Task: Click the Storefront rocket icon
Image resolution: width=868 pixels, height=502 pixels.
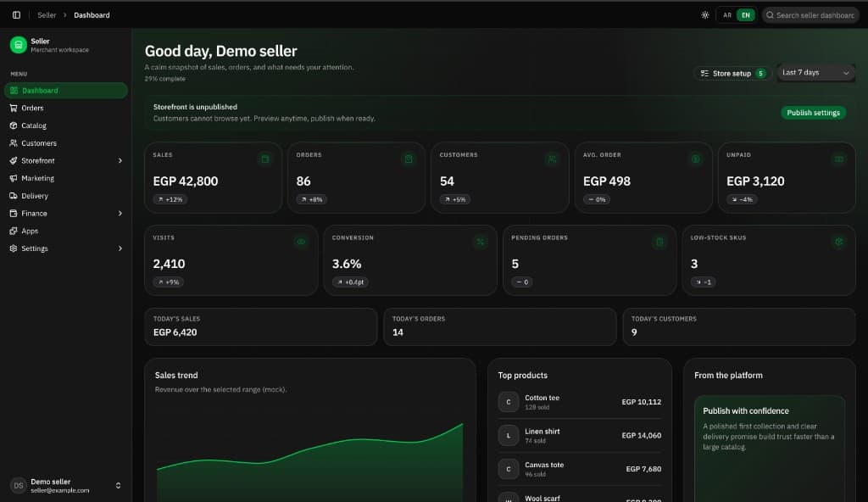Action: pos(14,160)
